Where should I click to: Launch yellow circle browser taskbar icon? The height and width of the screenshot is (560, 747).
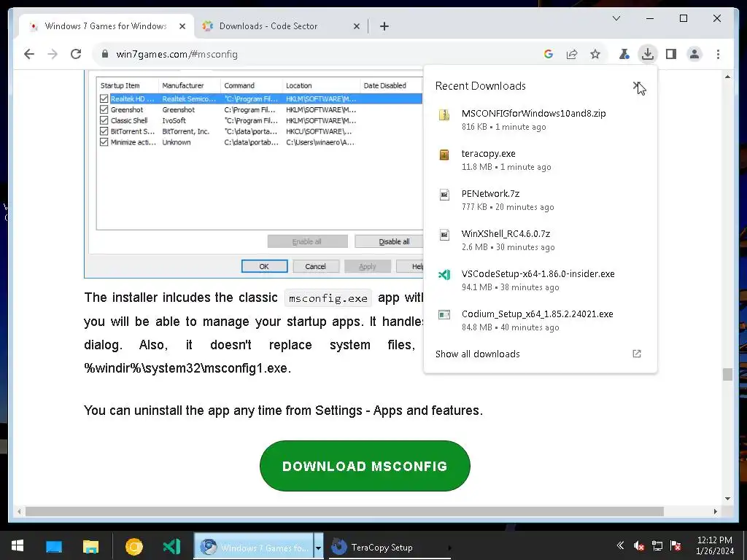click(134, 547)
